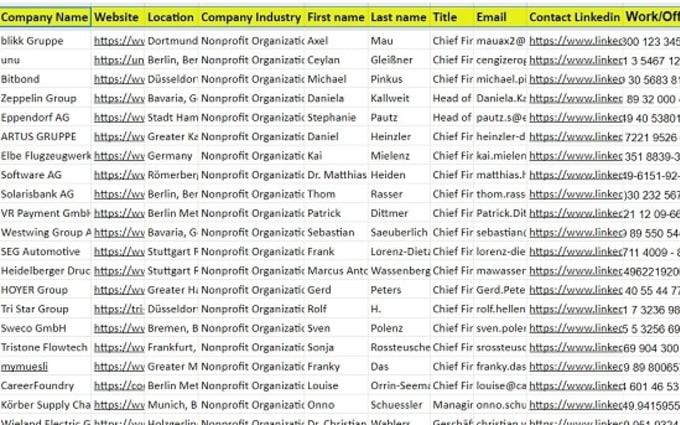680x425 pixels.
Task: Select the Last name header cell
Action: pyautogui.click(x=399, y=17)
